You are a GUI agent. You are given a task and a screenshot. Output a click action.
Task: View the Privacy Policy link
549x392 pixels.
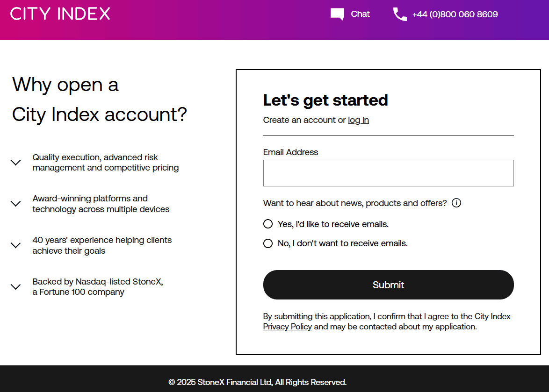pos(287,327)
